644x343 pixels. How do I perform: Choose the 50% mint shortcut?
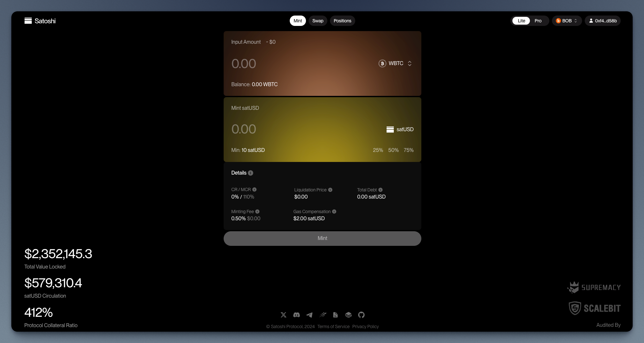pyautogui.click(x=393, y=150)
